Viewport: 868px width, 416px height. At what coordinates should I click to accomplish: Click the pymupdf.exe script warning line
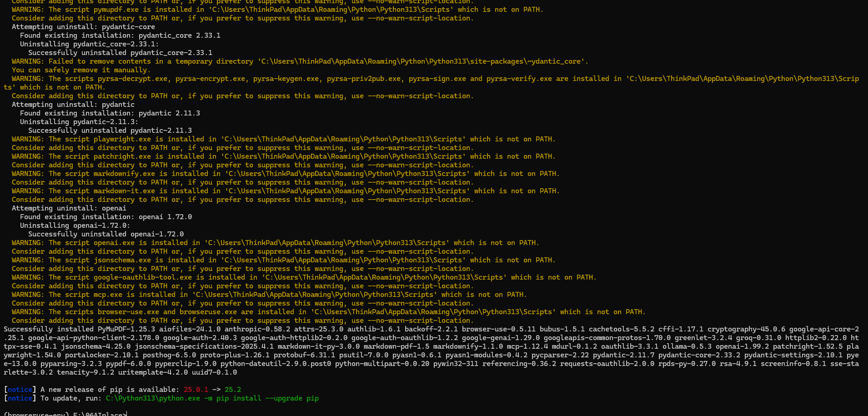pyautogui.click(x=277, y=10)
